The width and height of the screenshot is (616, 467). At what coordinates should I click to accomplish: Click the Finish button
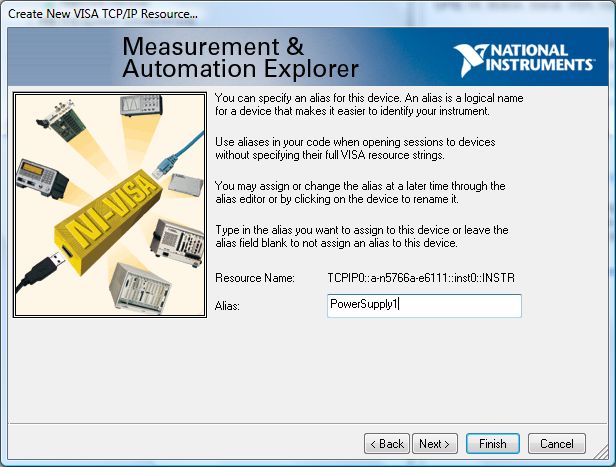click(x=493, y=443)
